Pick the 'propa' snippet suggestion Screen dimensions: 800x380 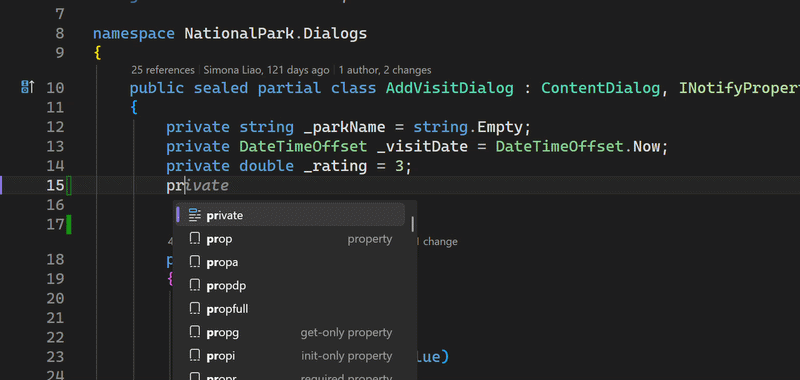(290, 262)
